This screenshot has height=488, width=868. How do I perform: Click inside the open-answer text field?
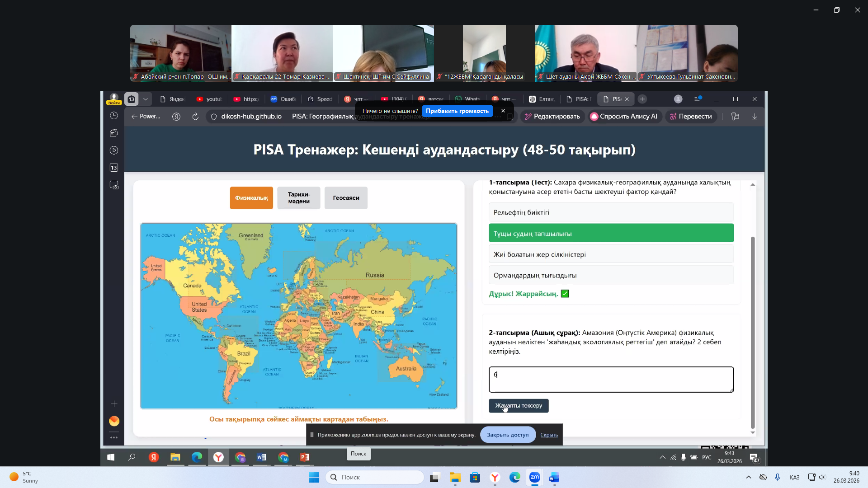pyautogui.click(x=610, y=380)
